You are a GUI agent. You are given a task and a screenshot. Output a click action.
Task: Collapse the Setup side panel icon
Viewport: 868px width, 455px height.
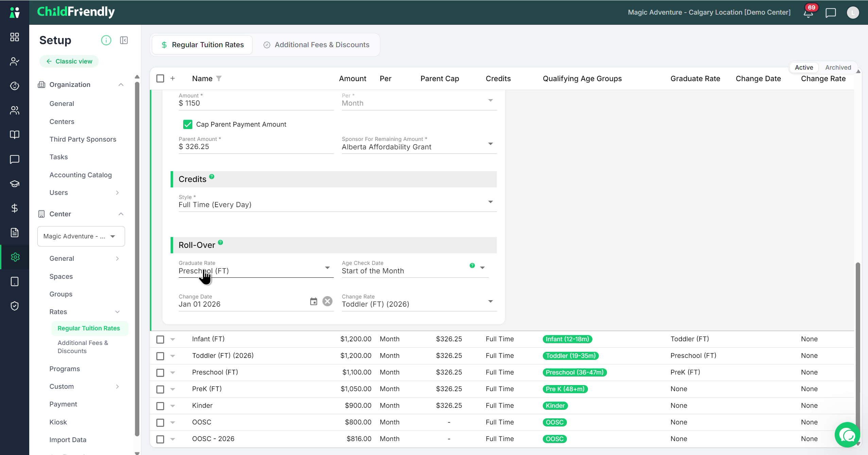[124, 40]
